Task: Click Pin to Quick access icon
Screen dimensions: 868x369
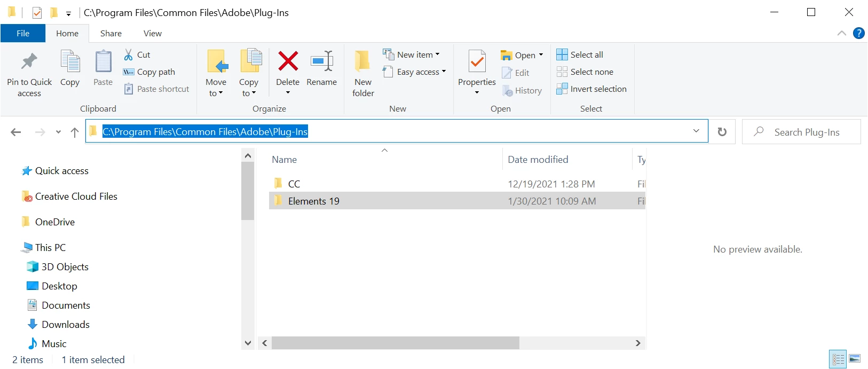Action: click(x=29, y=61)
